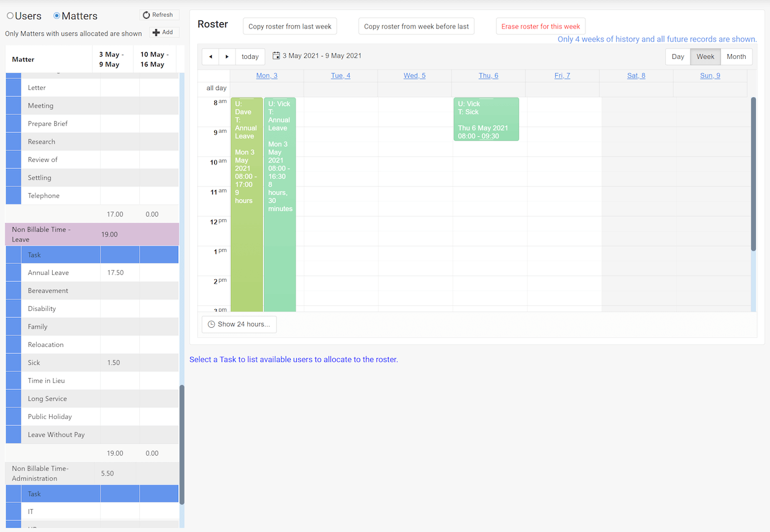Image resolution: width=770 pixels, height=532 pixels.
Task: Open Mon, 3 day header link
Action: click(x=267, y=76)
